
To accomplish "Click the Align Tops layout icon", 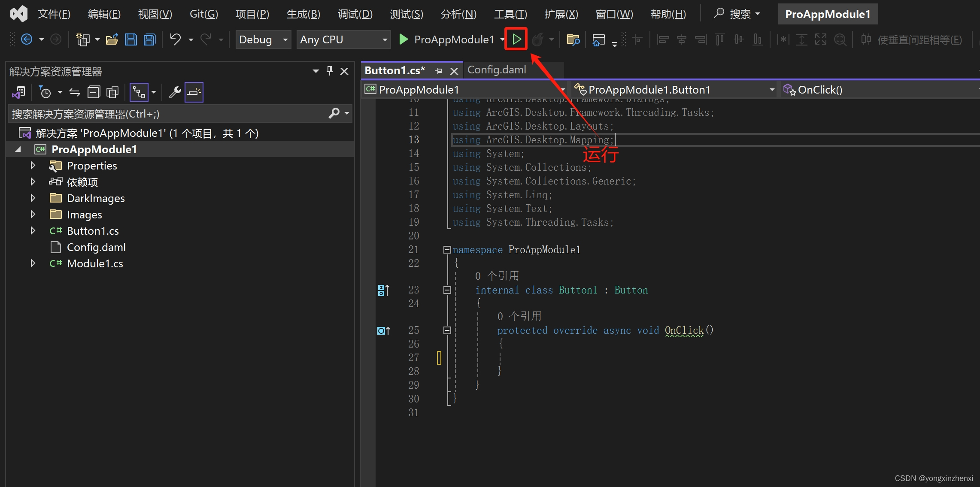I will (x=720, y=39).
